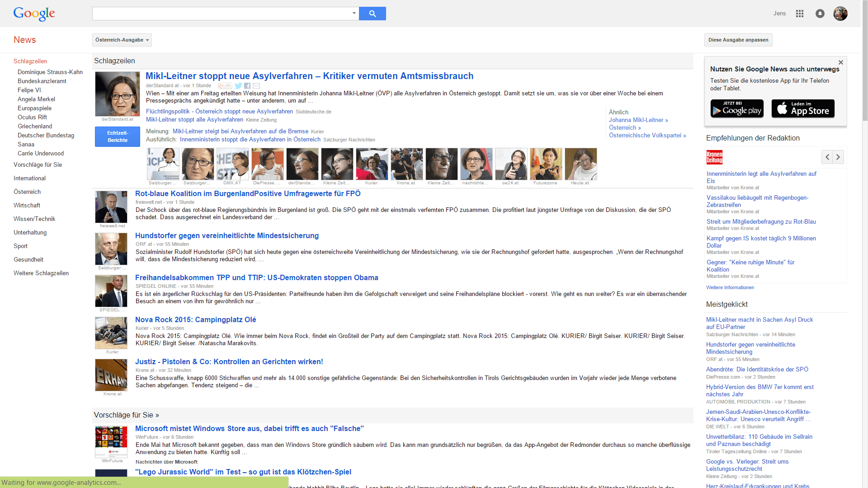The height and width of the screenshot is (488, 868).
Task: Click the Diese Ausgabe anpassen button
Action: [738, 40]
